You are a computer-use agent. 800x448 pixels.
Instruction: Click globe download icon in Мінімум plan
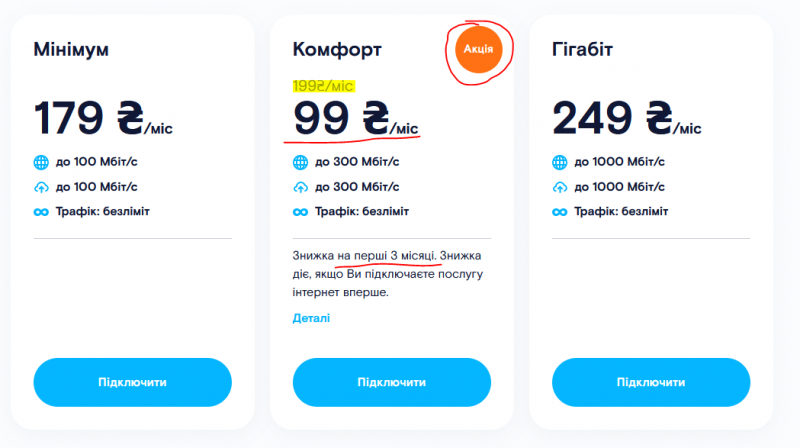(41, 162)
